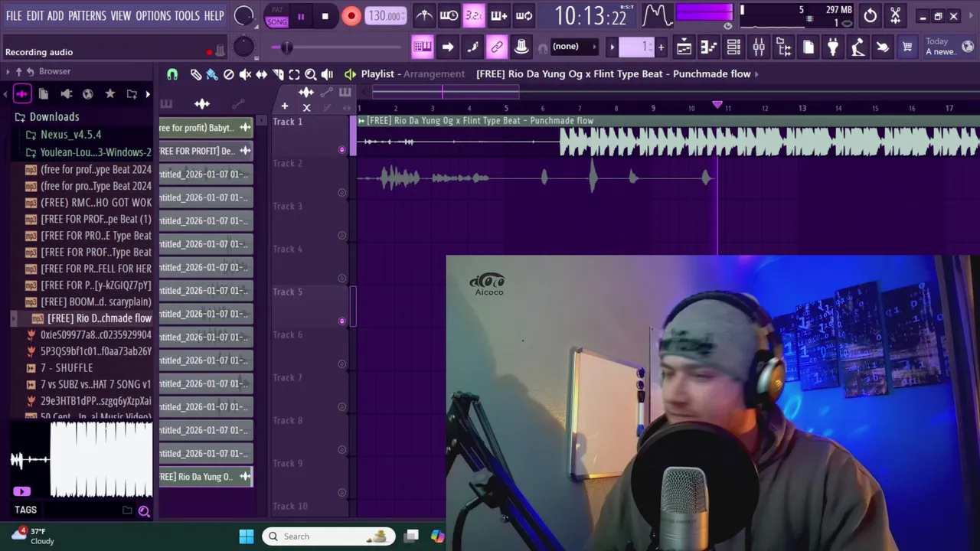Open the FILE menu

14,15
